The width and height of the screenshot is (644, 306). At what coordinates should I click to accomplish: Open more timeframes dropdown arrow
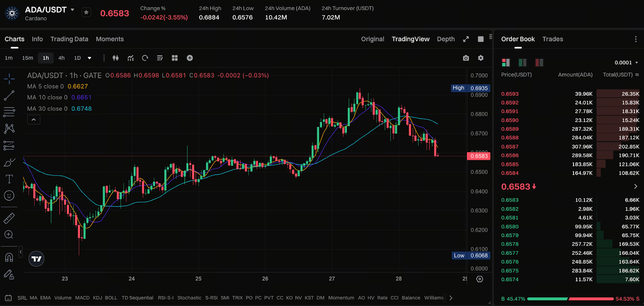[x=89, y=58]
